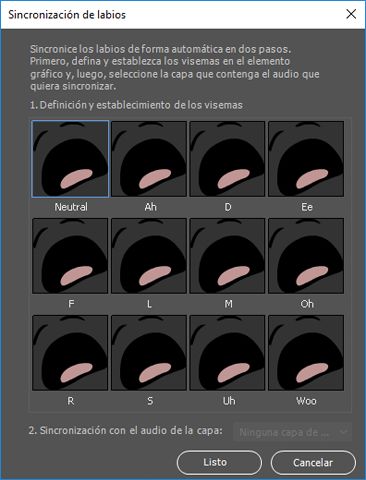Click the 'Ee' label text
This screenshot has width=366, height=480.
[307, 207]
